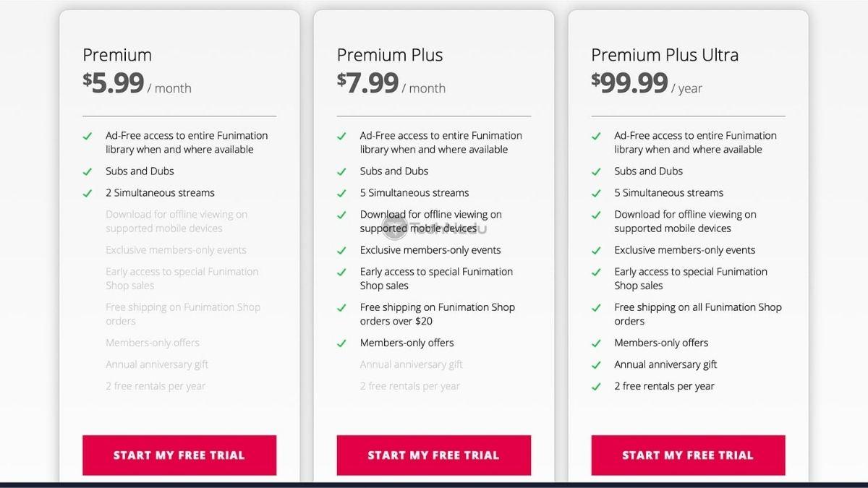Image resolution: width=868 pixels, height=488 pixels.
Task: Start free trial for Premium Plus Ultra
Action: click(688, 455)
